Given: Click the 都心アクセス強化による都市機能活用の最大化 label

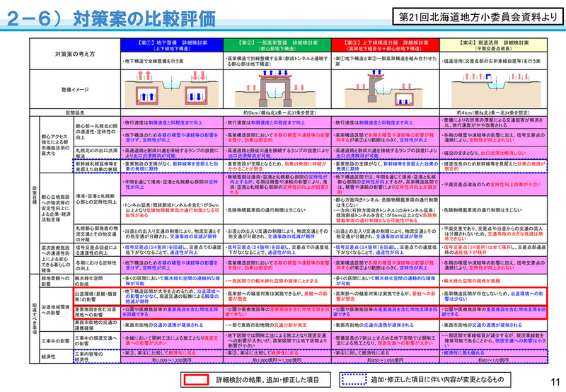Looking at the screenshot, I should (57, 145).
